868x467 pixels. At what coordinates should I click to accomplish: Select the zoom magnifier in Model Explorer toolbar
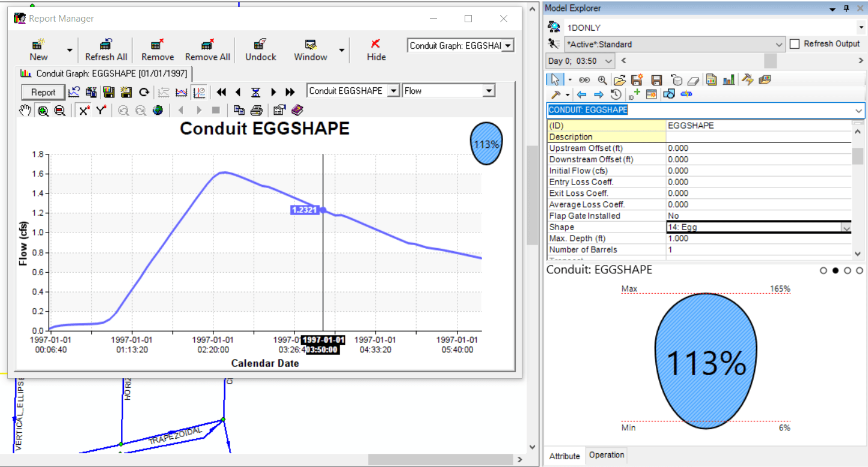coord(602,80)
